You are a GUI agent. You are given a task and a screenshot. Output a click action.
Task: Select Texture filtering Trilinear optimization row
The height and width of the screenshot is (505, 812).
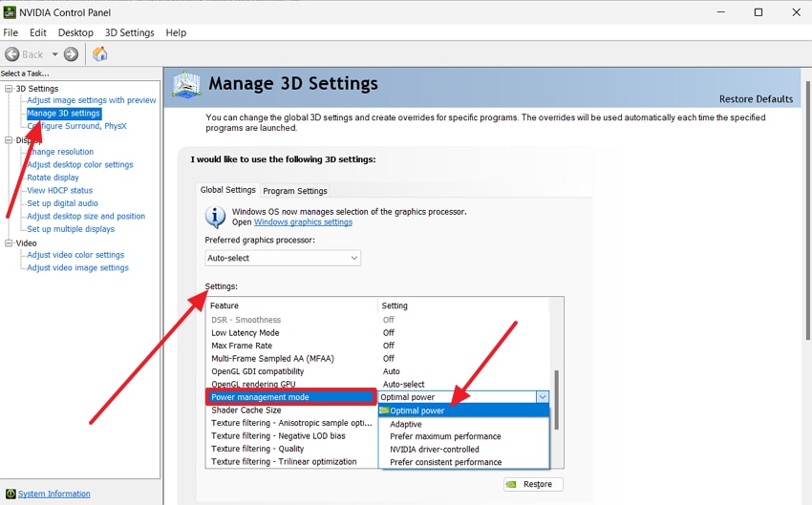[x=292, y=461]
